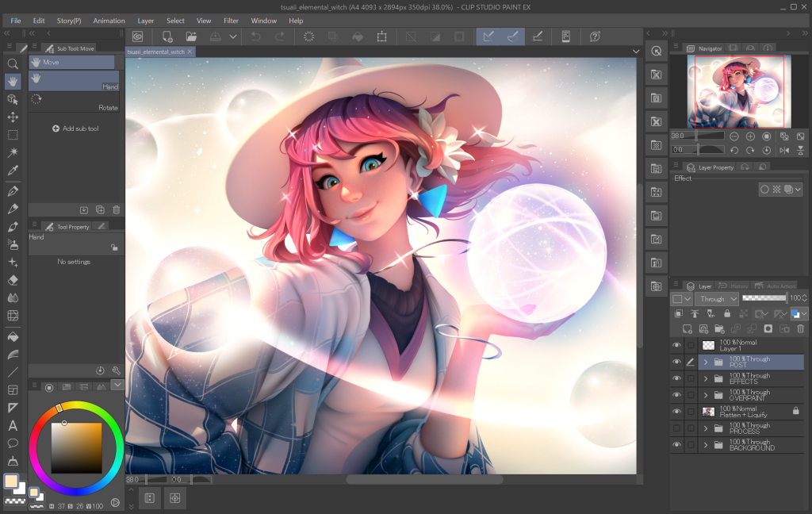Click the Scale/Rotate transform toolbar icon

pyautogui.click(x=381, y=36)
